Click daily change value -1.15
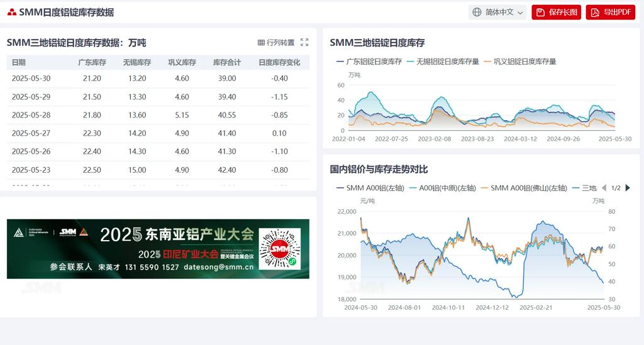 (279, 97)
